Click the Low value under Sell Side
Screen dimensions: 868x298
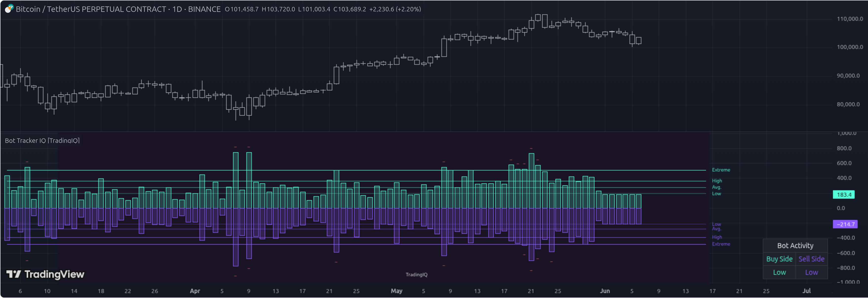pos(811,272)
